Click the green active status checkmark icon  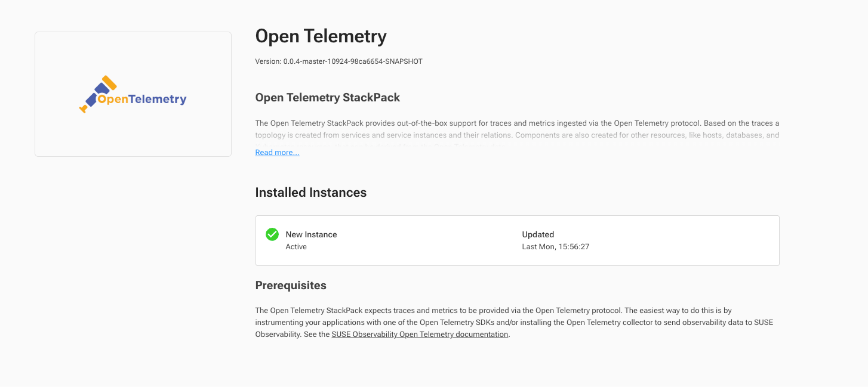pos(272,234)
